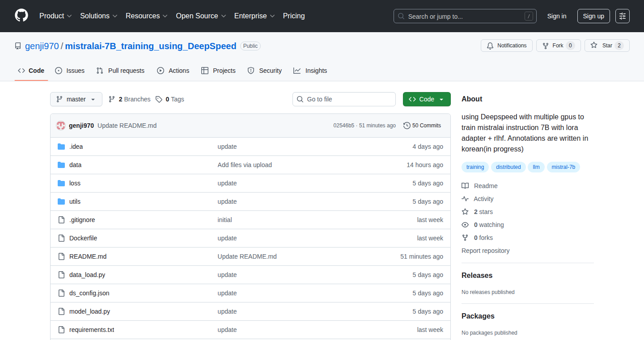This screenshot has width=644, height=340.
Task: Click the folder icon beside utils
Action: [x=61, y=201]
